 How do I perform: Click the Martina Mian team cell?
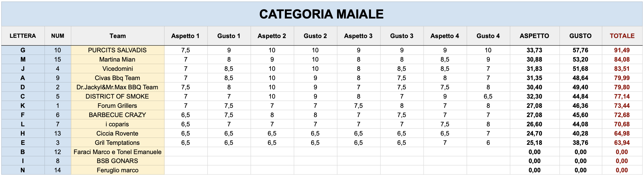tap(118, 59)
